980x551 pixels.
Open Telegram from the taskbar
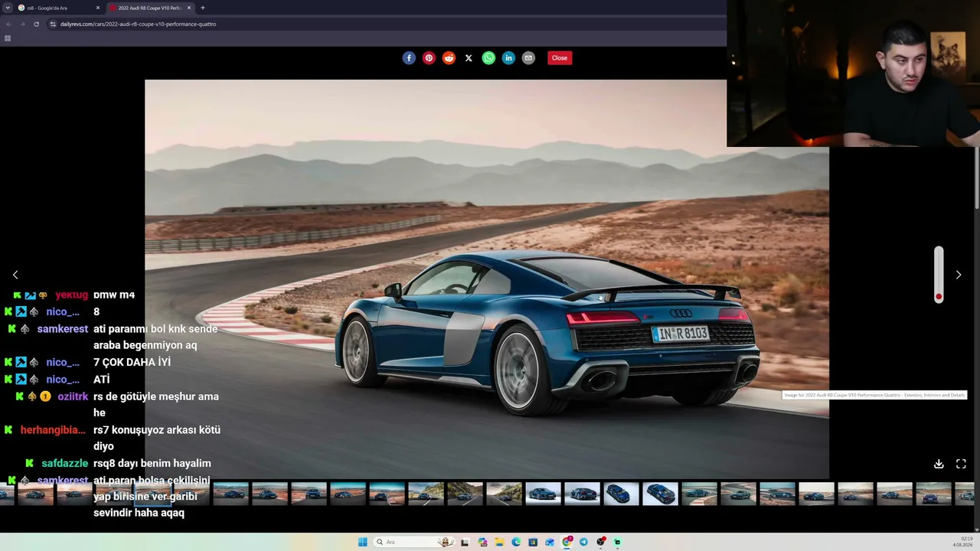(583, 542)
